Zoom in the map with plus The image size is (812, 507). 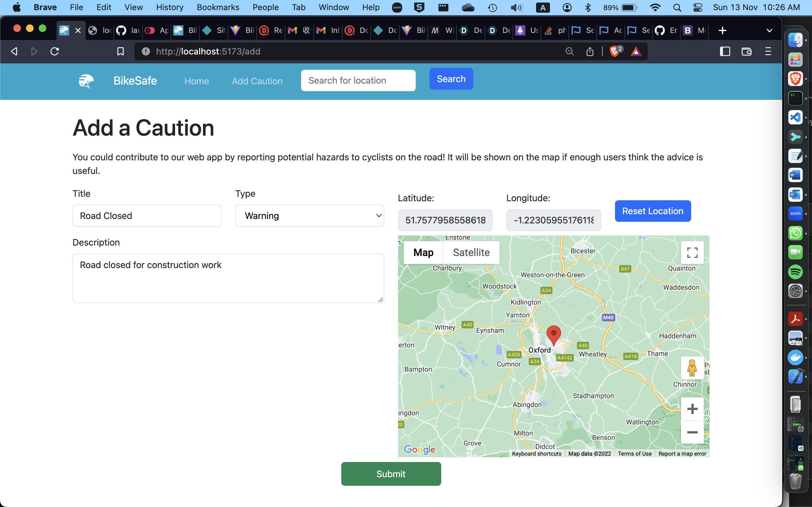click(x=692, y=409)
